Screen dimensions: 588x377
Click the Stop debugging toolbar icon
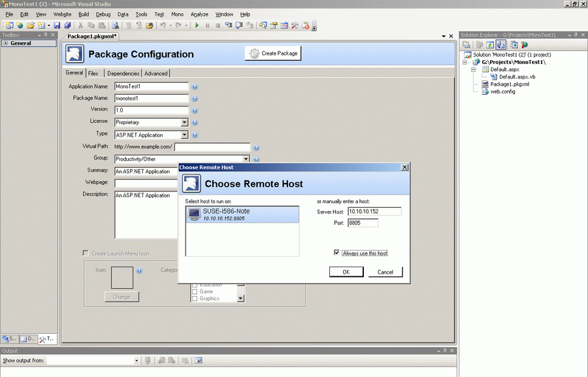point(218,25)
